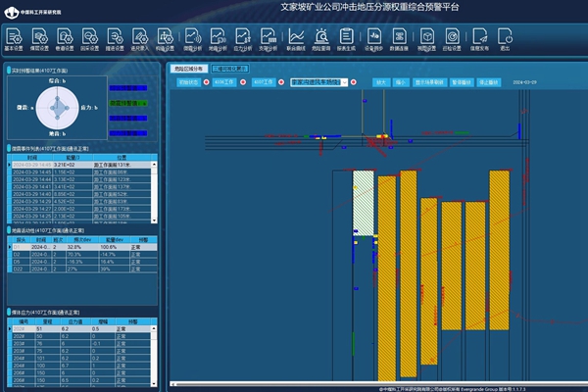Launch the 微震分析 microseismic analysis tool
This screenshot has height=392, width=588.
(x=191, y=38)
